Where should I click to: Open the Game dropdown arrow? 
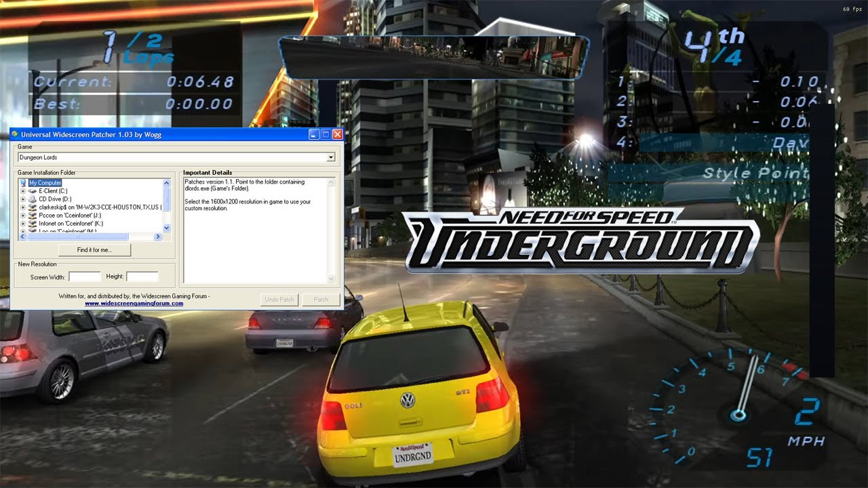331,157
